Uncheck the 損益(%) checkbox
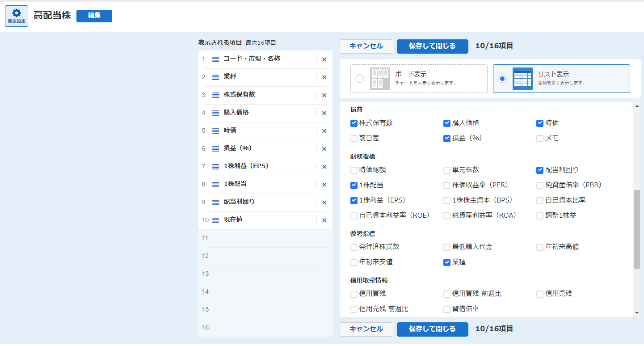 (447, 139)
